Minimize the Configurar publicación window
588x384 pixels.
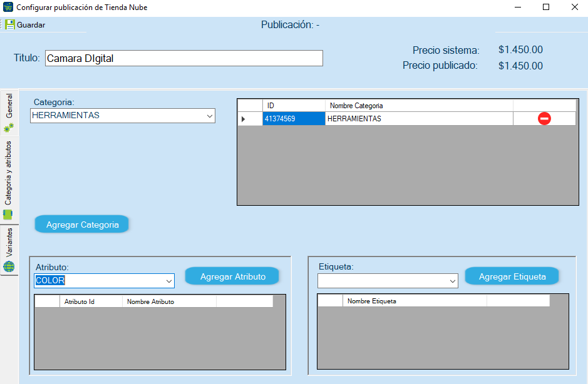pyautogui.click(x=518, y=7)
